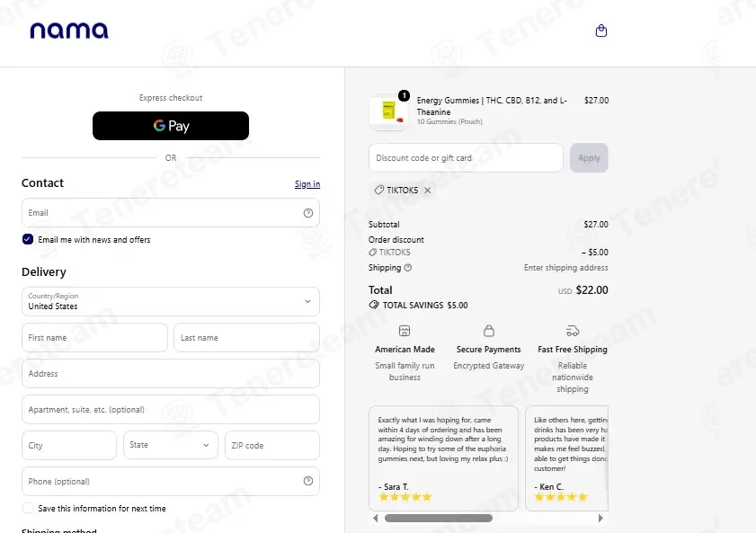756x533 pixels.
Task: Click the Fast Free Shipping truck icon
Action: 573,331
